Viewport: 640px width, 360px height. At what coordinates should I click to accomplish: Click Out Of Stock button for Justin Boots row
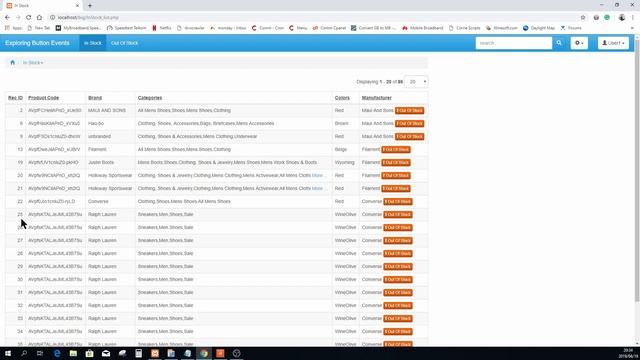click(396, 162)
